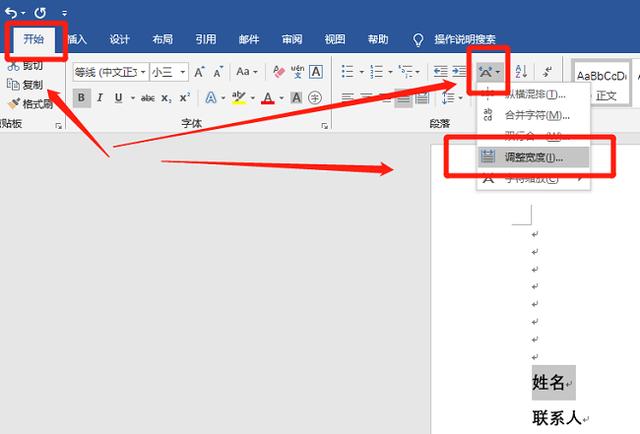Viewport: 640px width, 434px height.
Task: Open the 帮助 tab
Action: (378, 39)
